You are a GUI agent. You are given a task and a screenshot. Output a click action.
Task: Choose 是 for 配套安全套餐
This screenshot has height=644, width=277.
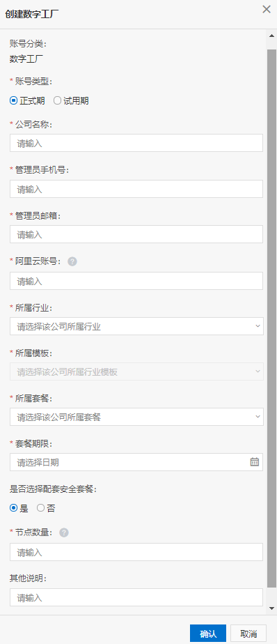click(x=19, y=508)
